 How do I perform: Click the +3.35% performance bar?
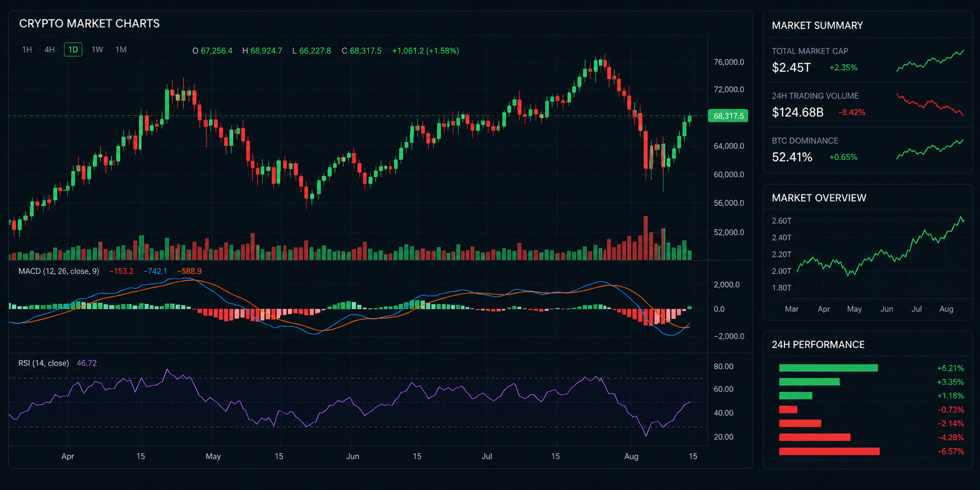809,382
